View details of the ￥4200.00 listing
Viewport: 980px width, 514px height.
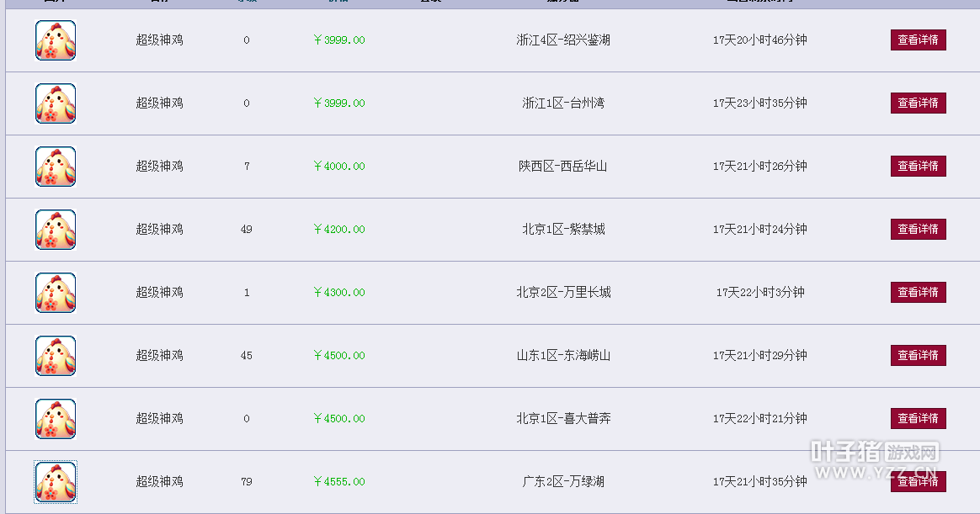[x=919, y=229]
